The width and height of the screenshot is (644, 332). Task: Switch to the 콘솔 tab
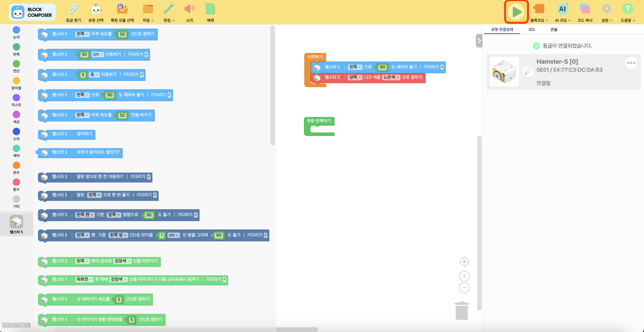(x=554, y=30)
